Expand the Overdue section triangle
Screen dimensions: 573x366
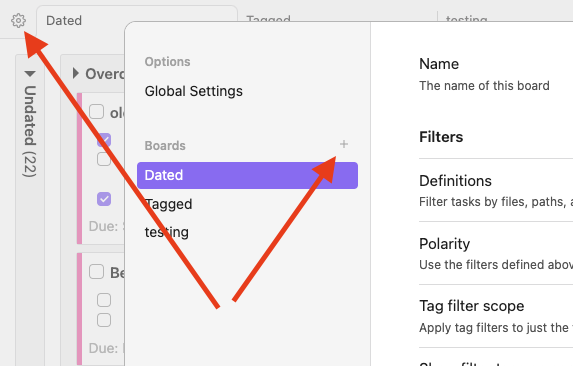tap(76, 73)
